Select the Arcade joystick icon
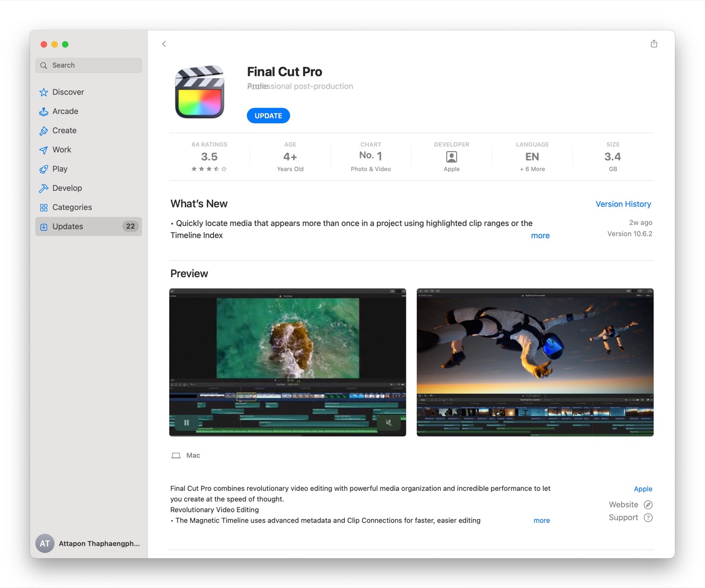The image size is (705, 588). point(44,111)
